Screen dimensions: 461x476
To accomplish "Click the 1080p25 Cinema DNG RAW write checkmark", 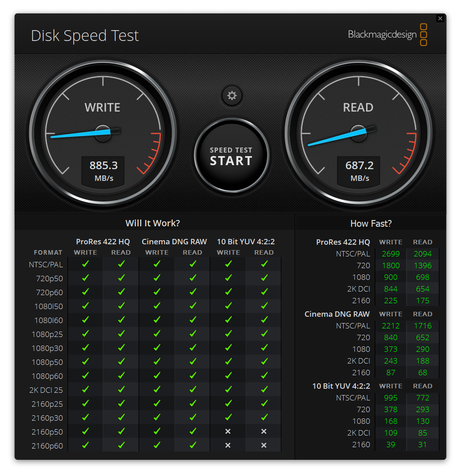I will [x=157, y=334].
